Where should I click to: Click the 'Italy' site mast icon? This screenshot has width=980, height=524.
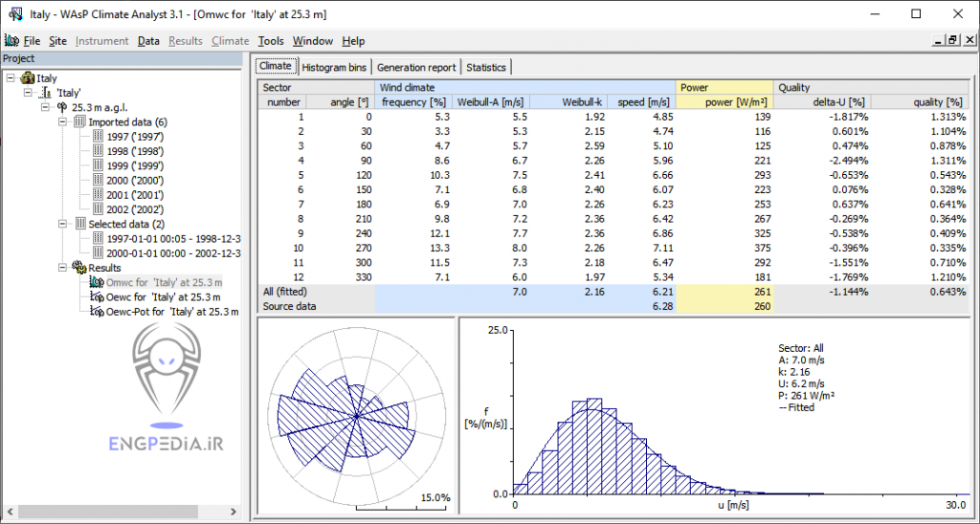pyautogui.click(x=44, y=94)
